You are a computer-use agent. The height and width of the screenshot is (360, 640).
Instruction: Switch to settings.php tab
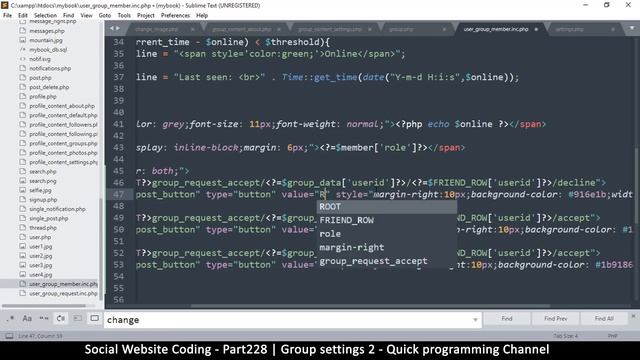click(570, 29)
